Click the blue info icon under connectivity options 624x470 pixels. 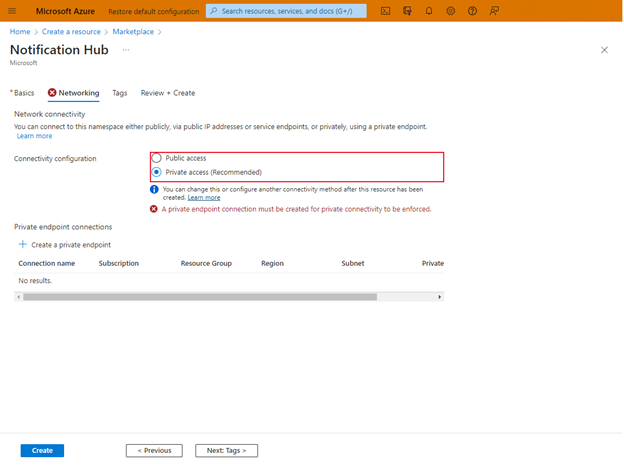pos(154,189)
